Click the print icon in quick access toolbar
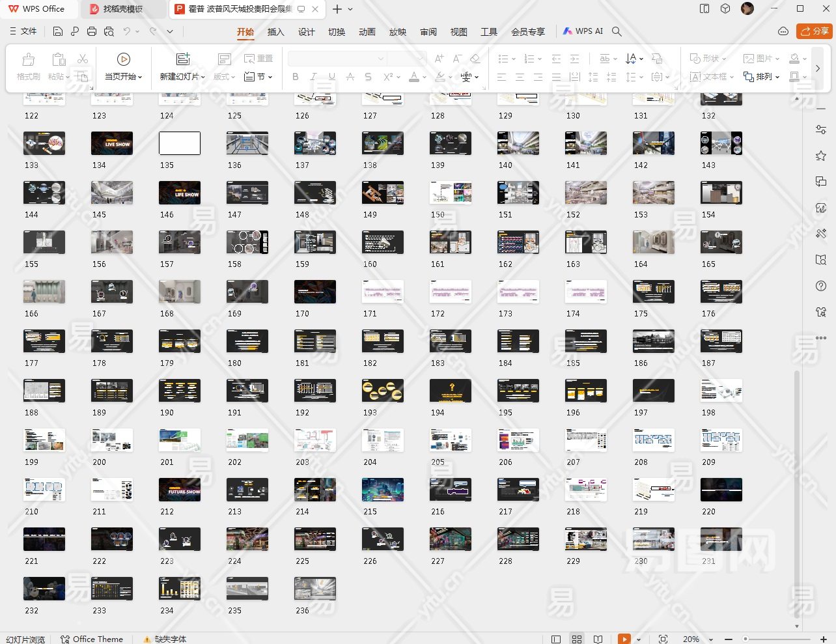Image resolution: width=836 pixels, height=644 pixels. click(x=92, y=31)
